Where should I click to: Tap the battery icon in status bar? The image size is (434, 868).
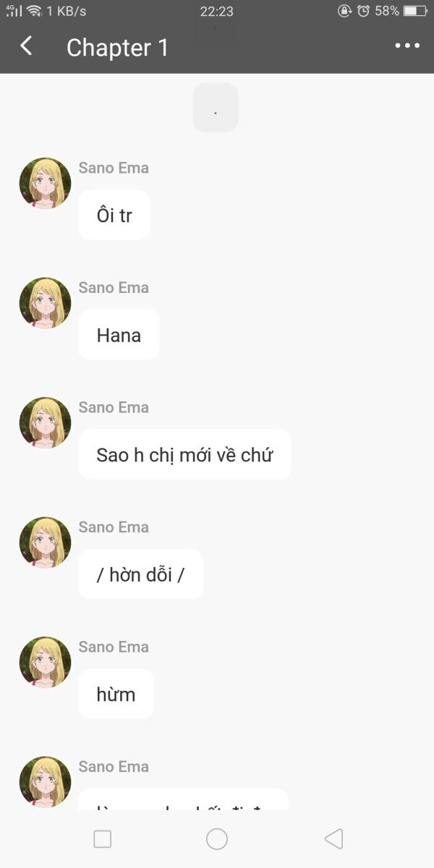(x=415, y=11)
